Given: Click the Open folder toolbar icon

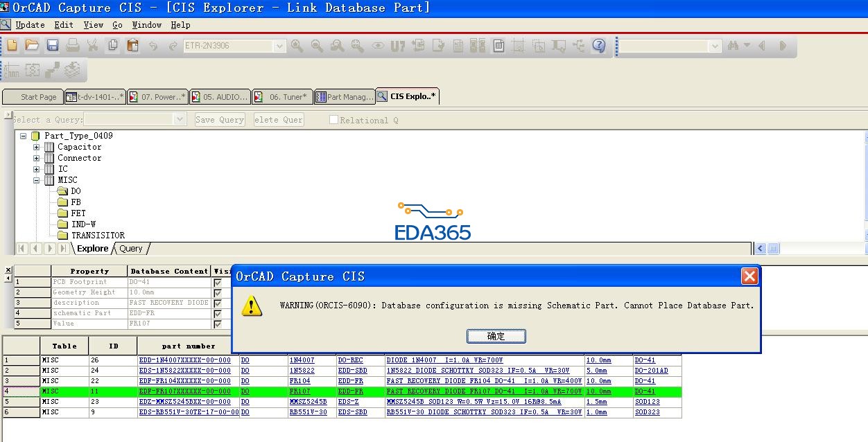Looking at the screenshot, I should coord(32,46).
